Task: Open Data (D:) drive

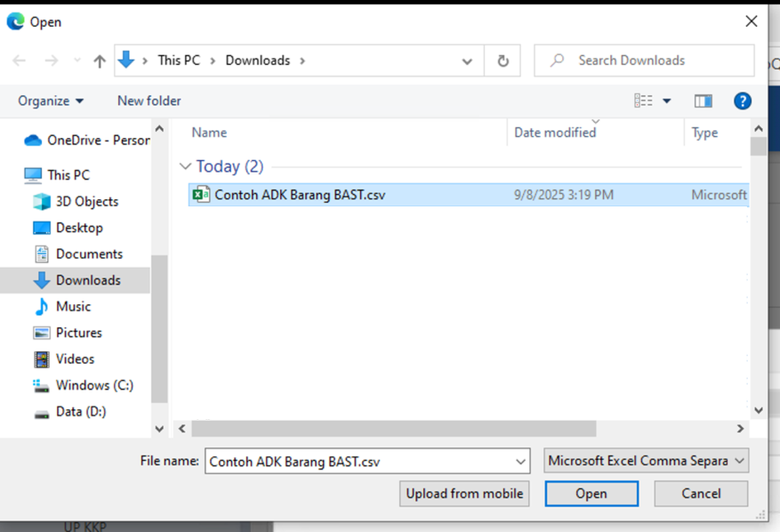Action: click(x=80, y=412)
